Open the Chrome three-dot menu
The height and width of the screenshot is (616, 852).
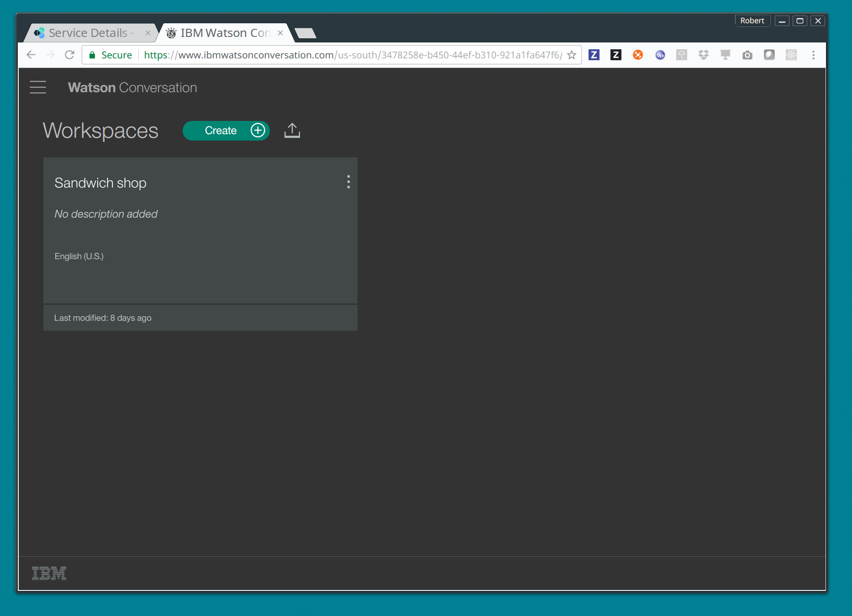(x=813, y=55)
